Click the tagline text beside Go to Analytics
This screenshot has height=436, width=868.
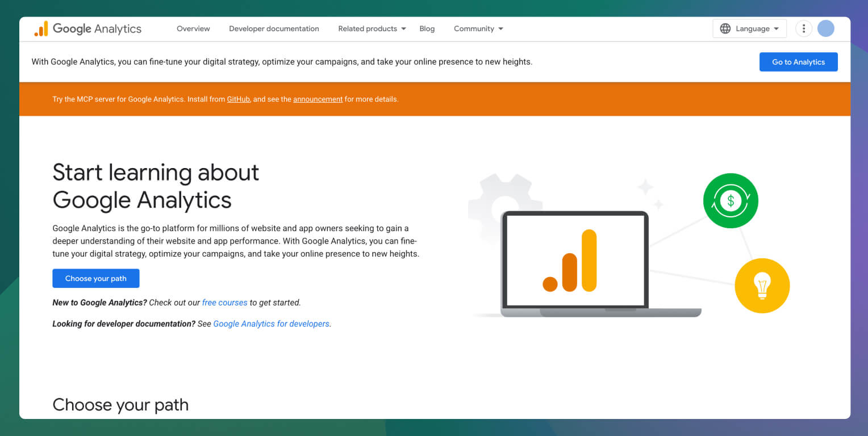(x=282, y=62)
